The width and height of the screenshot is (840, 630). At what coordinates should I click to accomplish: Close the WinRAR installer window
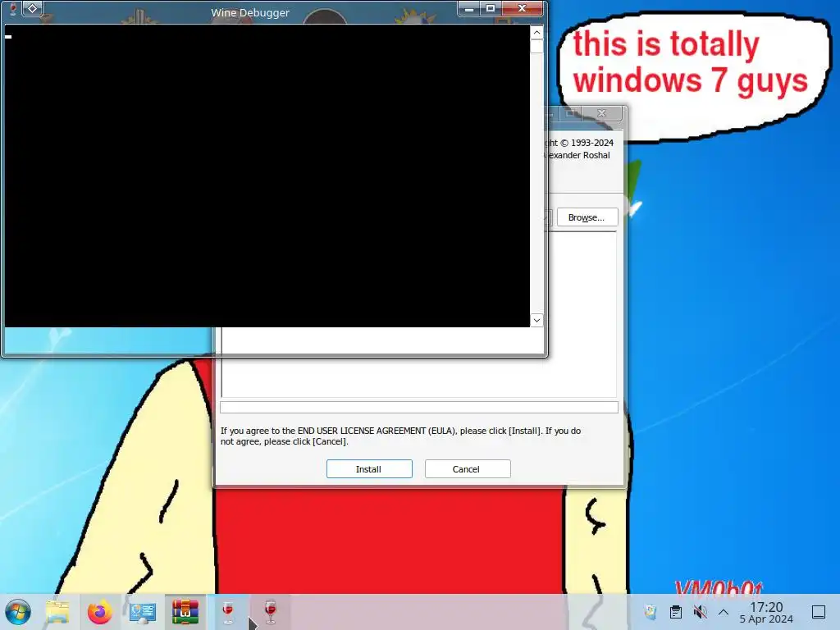601,113
